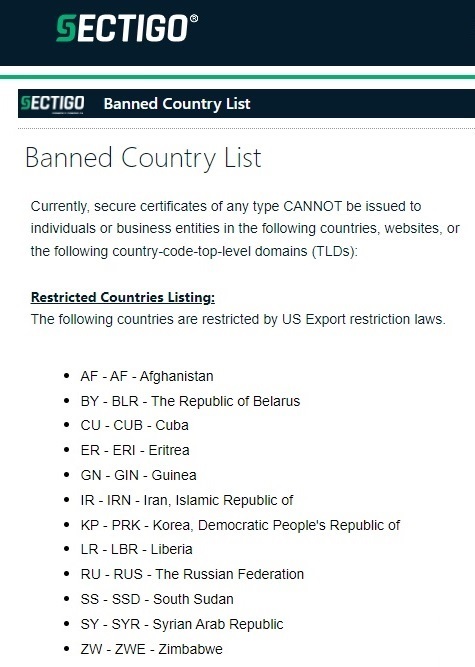Image resolution: width=475 pixels, height=667 pixels.
Task: Select the Eritrea list entry
Action: 135,450
